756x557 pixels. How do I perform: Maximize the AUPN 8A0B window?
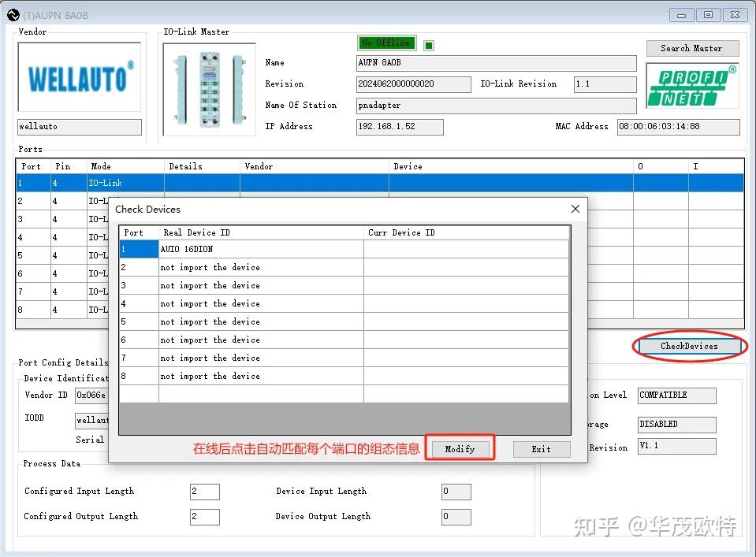tap(708, 15)
